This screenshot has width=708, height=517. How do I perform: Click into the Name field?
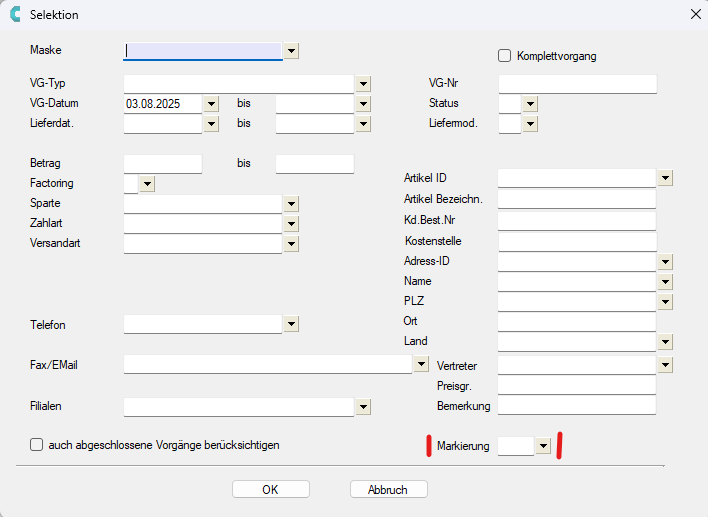pyautogui.click(x=577, y=282)
